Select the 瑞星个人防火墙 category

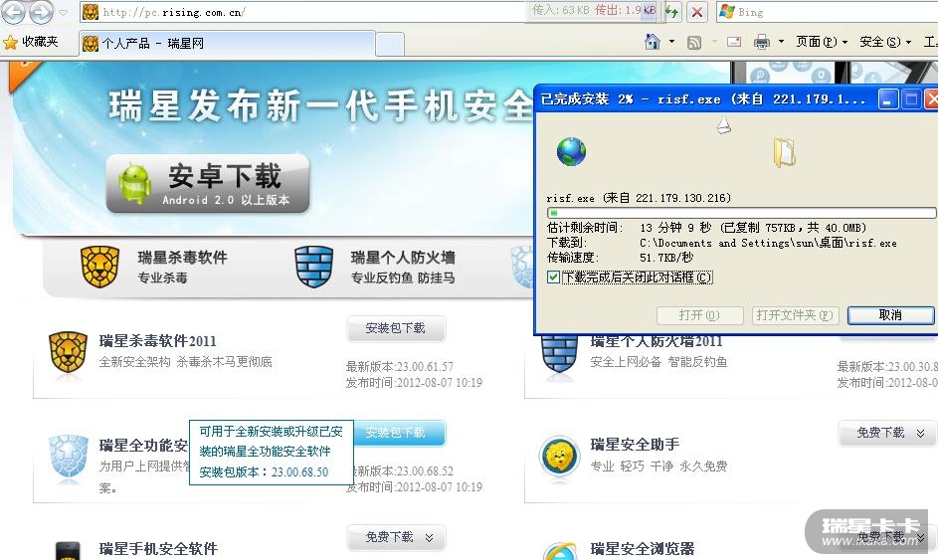[403, 267]
